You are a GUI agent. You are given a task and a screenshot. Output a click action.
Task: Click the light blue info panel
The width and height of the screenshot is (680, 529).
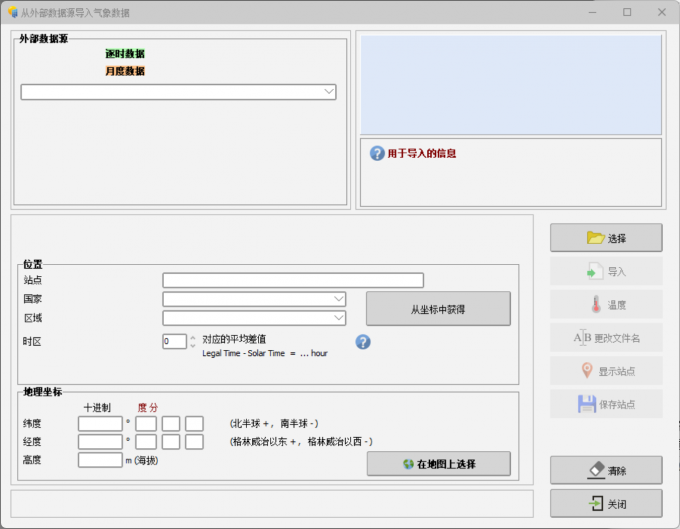click(511, 85)
